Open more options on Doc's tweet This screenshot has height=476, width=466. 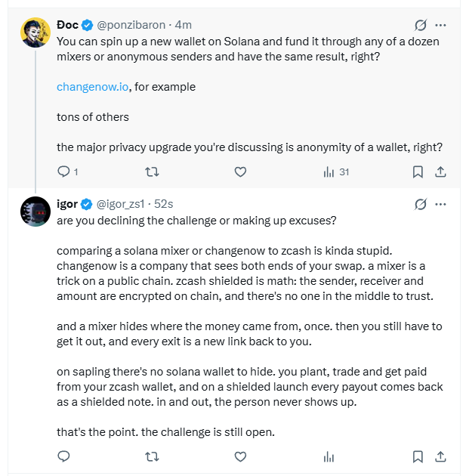click(x=440, y=25)
